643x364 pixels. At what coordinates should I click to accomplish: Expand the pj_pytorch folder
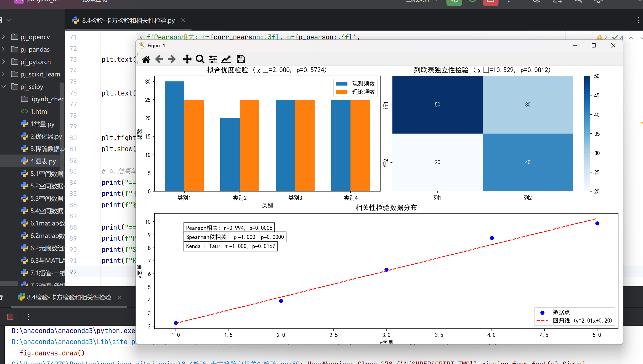coord(4,62)
